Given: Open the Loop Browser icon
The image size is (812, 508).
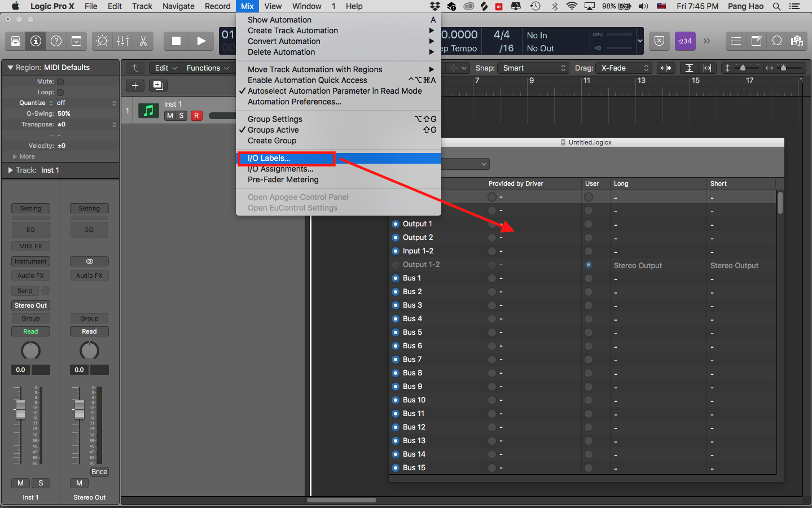Looking at the screenshot, I should pos(777,41).
